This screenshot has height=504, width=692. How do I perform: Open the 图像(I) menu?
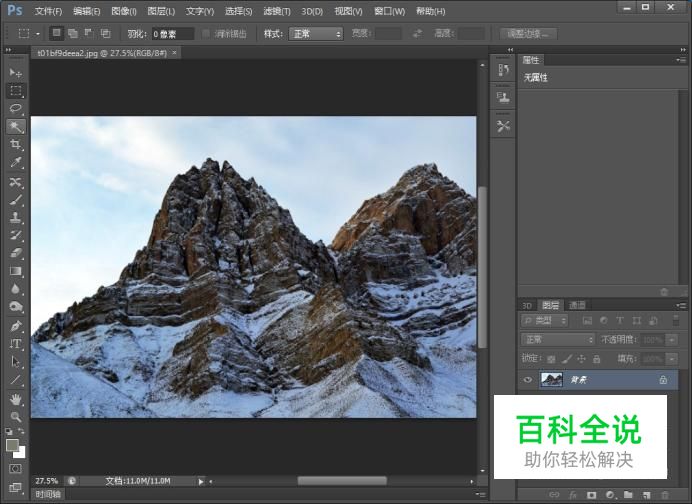[124, 11]
